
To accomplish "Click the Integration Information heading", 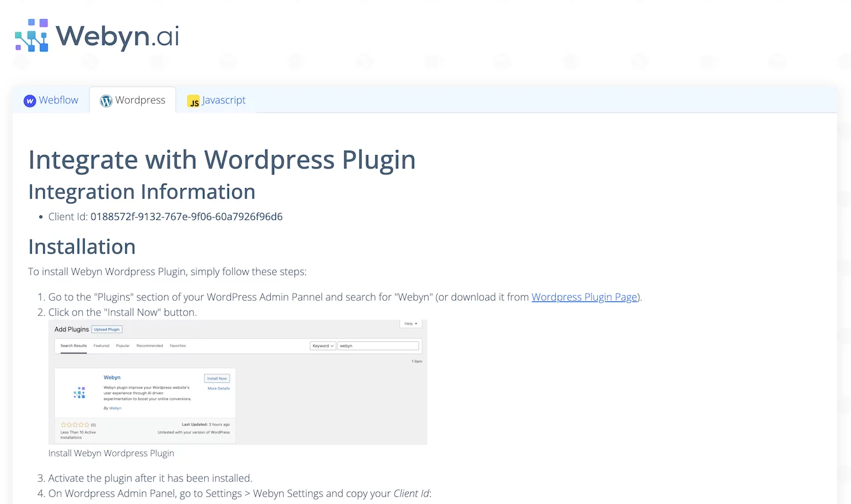I will point(142,191).
